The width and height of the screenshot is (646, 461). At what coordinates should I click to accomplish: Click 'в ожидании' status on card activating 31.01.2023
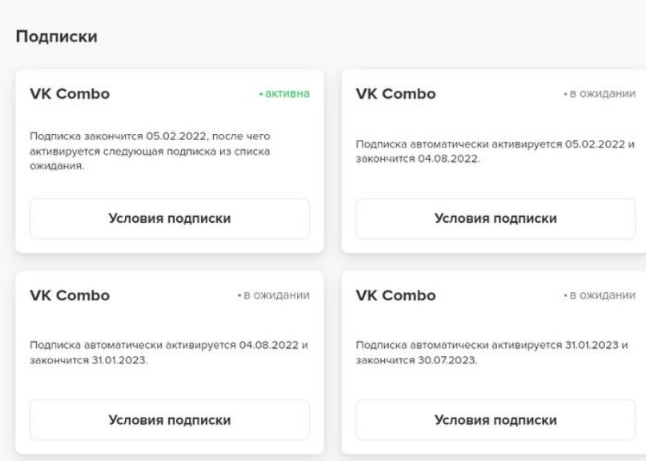coord(600,295)
